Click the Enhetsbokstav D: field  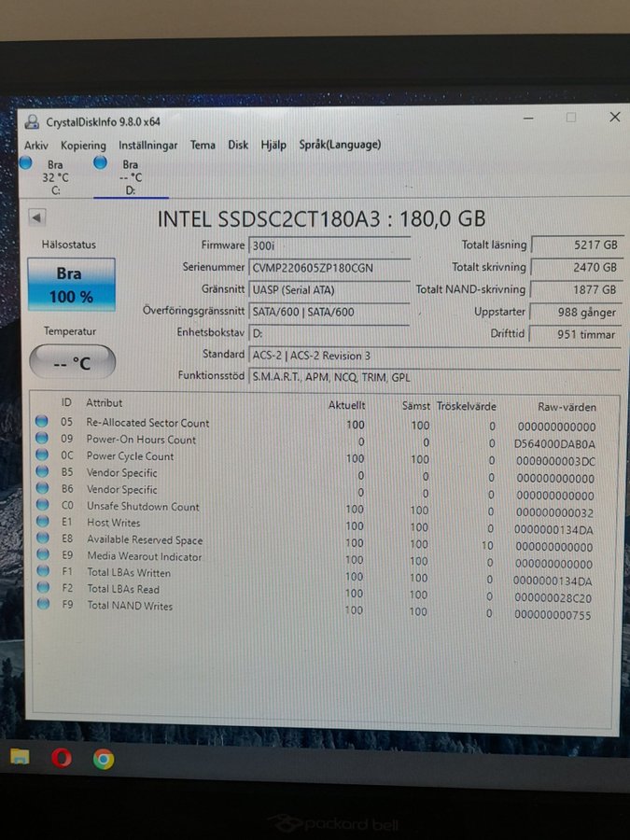(329, 333)
